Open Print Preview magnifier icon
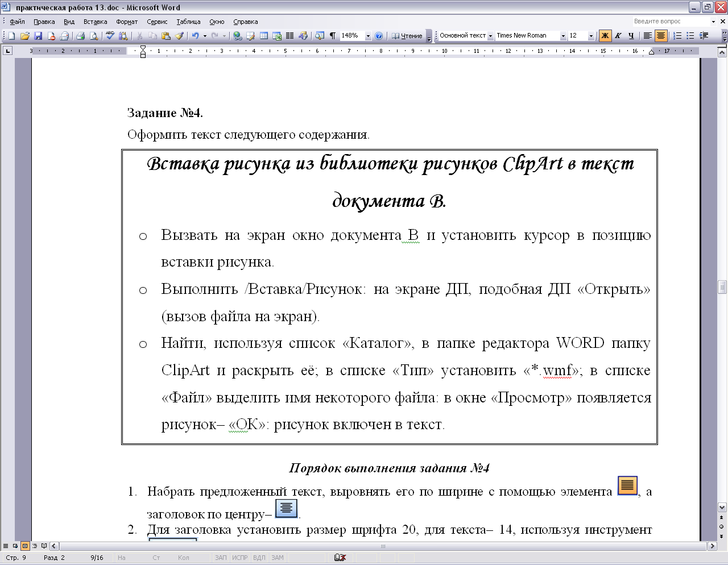 pyautogui.click(x=94, y=36)
